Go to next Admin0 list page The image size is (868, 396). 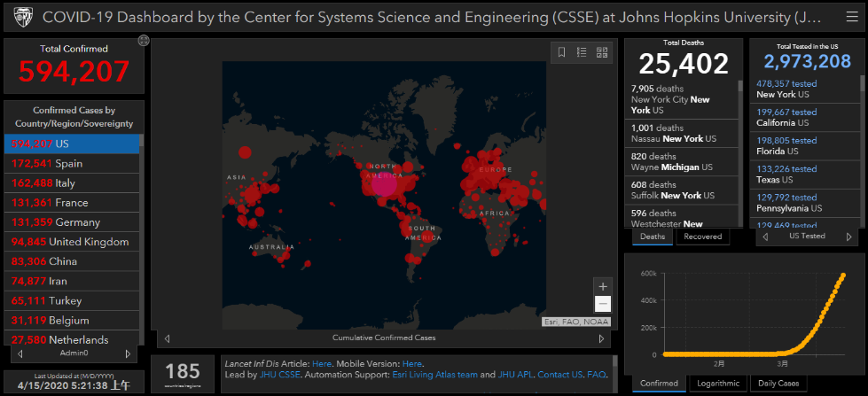128,353
